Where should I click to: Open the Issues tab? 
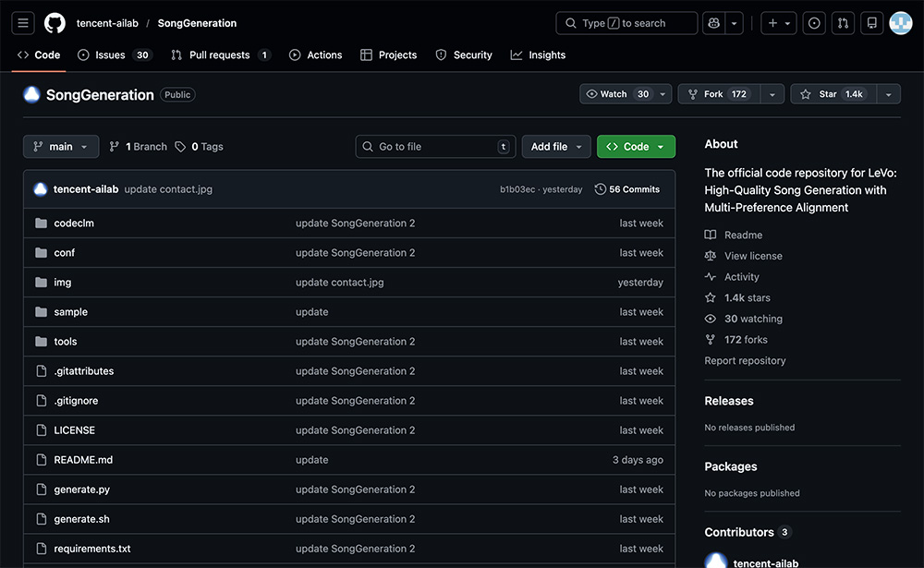point(115,54)
